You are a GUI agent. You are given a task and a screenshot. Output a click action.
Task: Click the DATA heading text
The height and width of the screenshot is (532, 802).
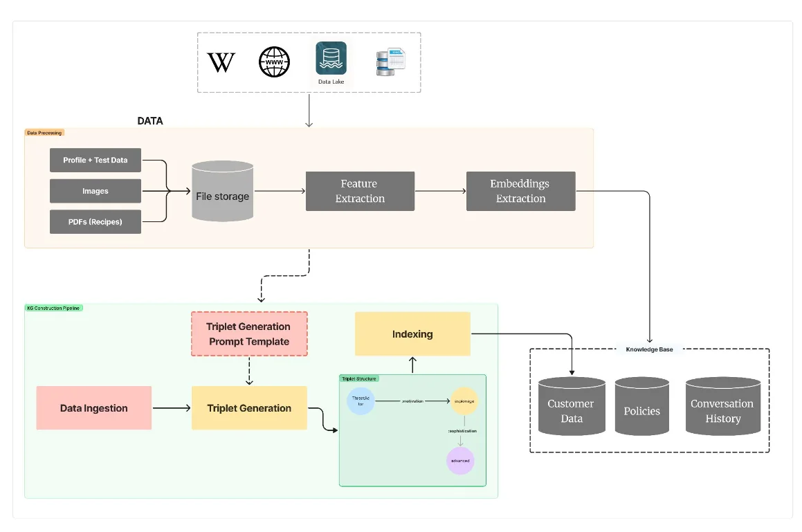click(x=150, y=121)
